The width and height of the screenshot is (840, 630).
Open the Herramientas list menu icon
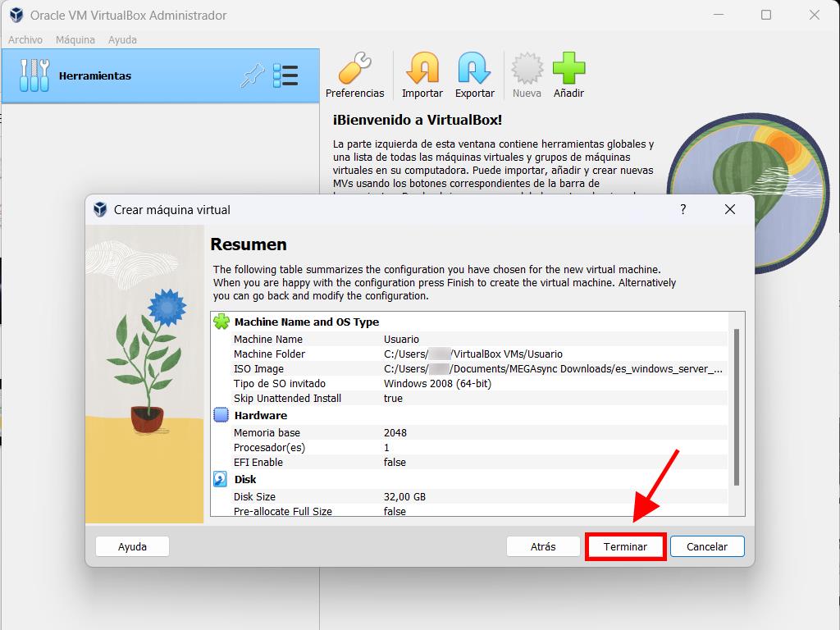285,75
